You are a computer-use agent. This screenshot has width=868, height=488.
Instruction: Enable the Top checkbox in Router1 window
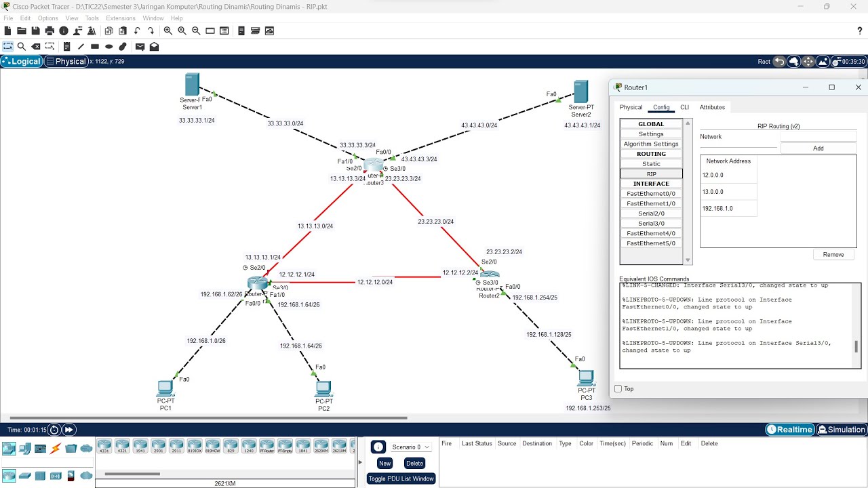point(618,389)
